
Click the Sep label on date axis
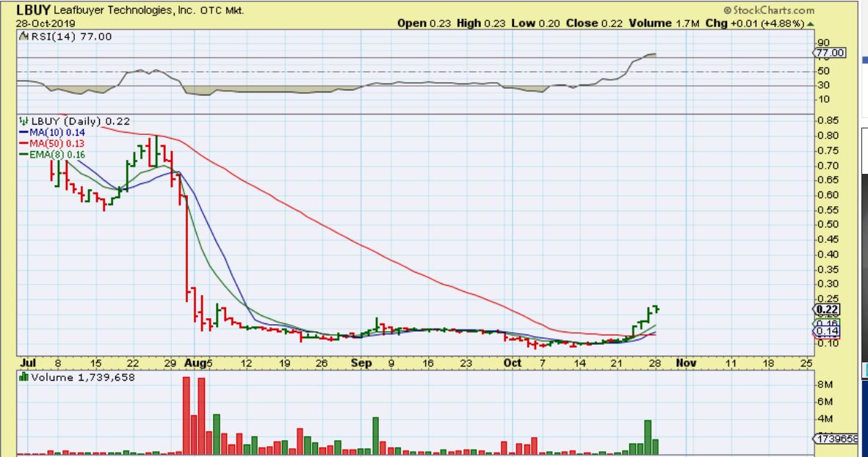coord(361,363)
